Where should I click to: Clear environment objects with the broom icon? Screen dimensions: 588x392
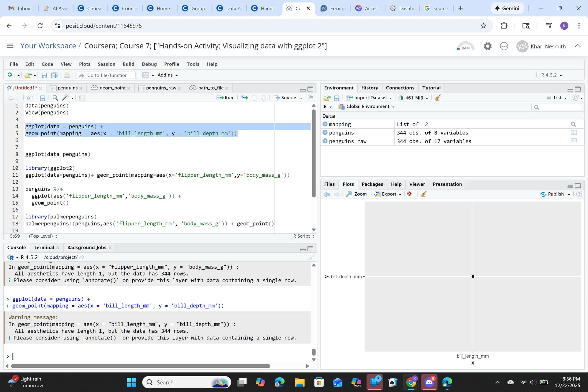(x=438, y=98)
